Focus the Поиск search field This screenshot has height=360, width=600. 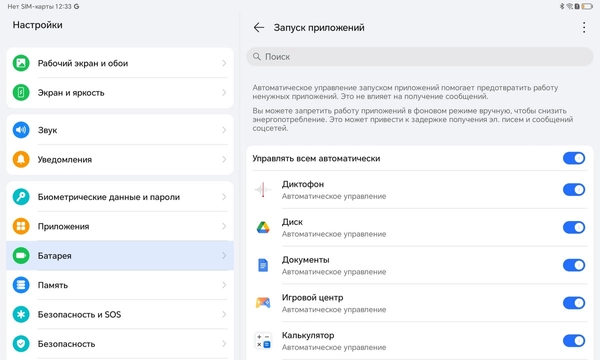pos(420,57)
